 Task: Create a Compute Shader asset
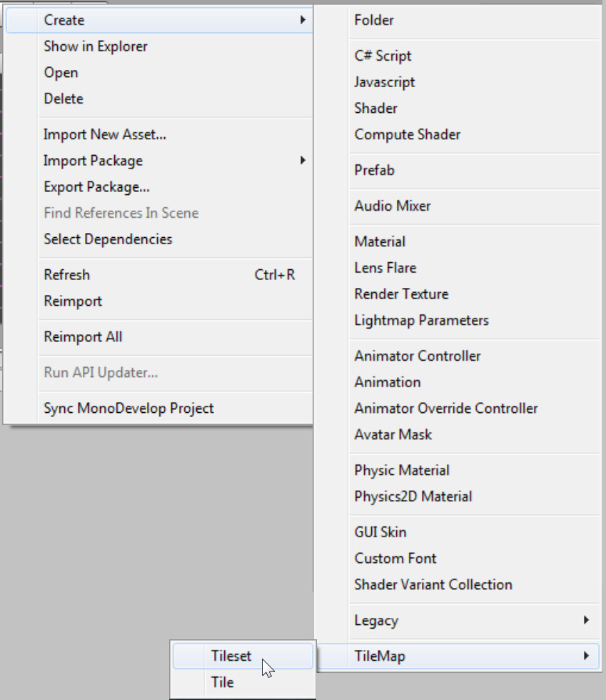click(458, 134)
